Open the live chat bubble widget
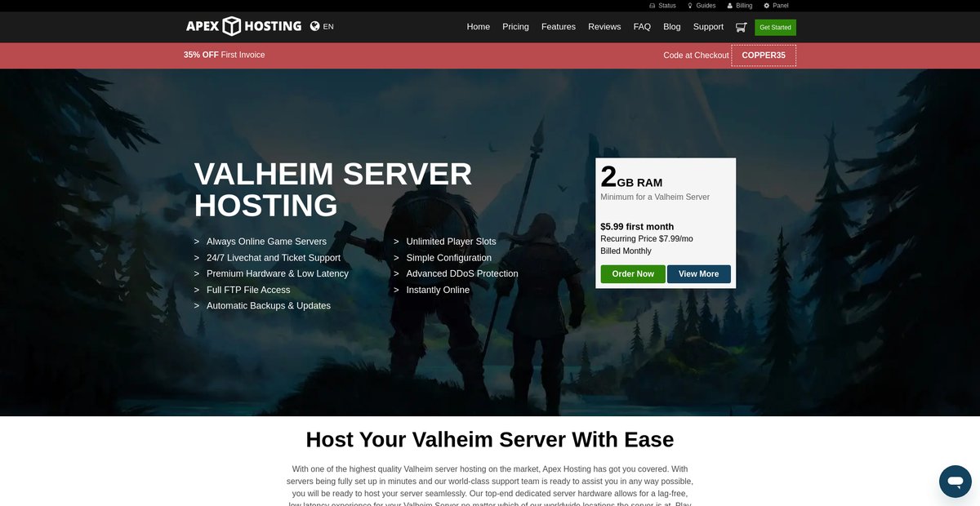 tap(955, 482)
